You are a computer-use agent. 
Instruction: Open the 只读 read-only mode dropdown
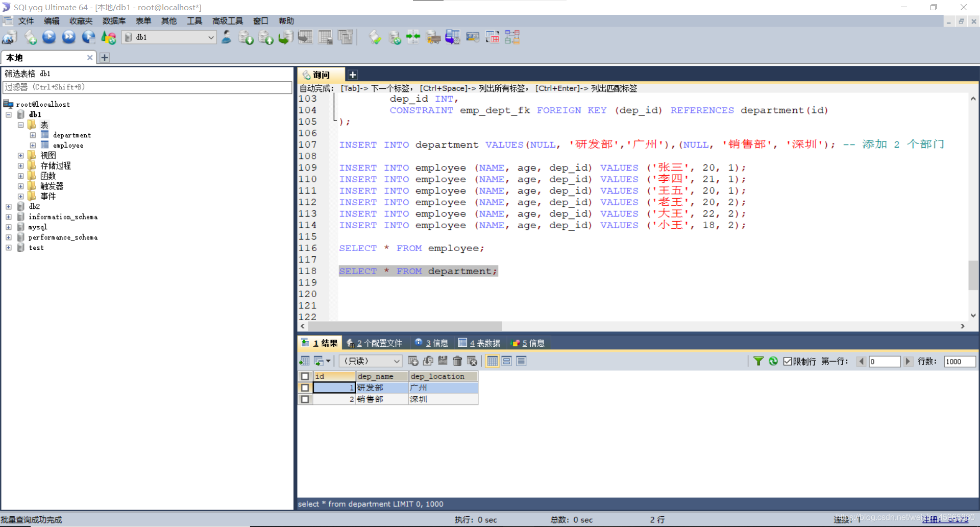pyautogui.click(x=371, y=361)
